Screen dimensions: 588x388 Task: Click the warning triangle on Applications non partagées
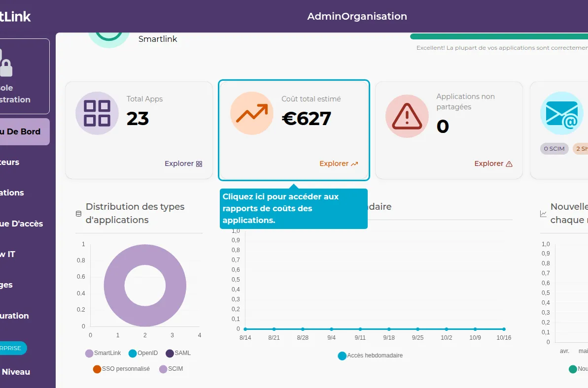pos(407,115)
